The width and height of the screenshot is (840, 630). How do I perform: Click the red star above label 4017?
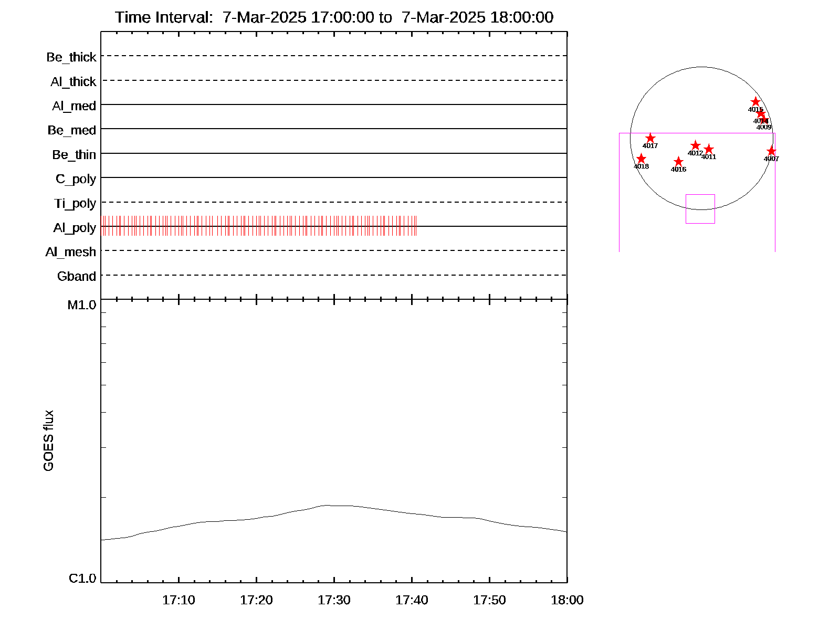[x=650, y=138]
